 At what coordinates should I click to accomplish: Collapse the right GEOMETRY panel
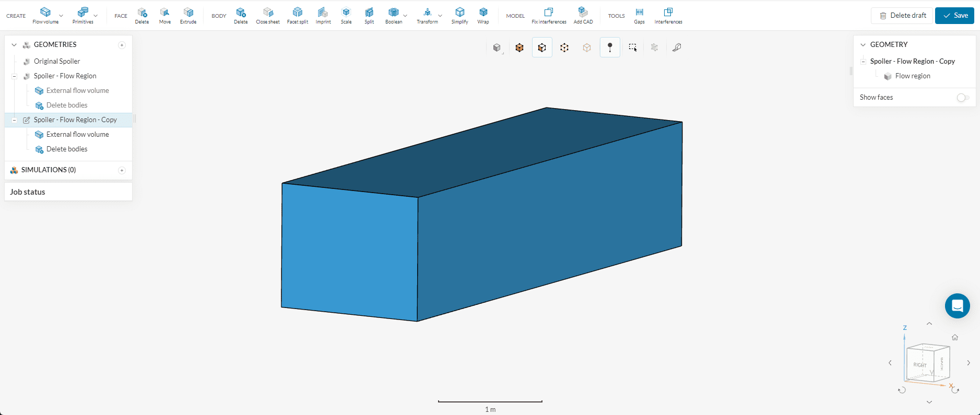[863, 45]
